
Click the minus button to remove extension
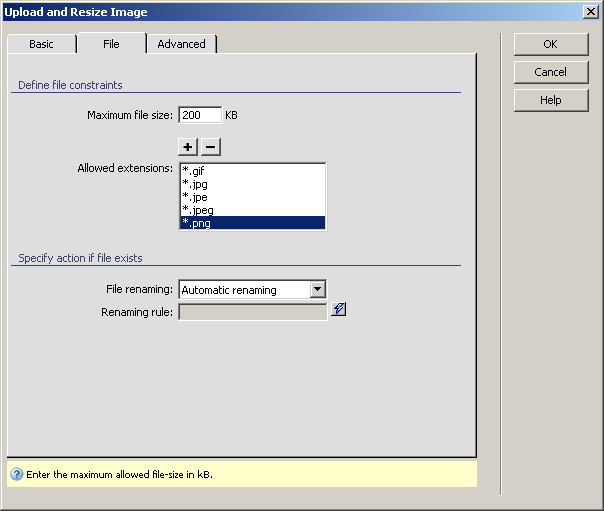pos(210,146)
